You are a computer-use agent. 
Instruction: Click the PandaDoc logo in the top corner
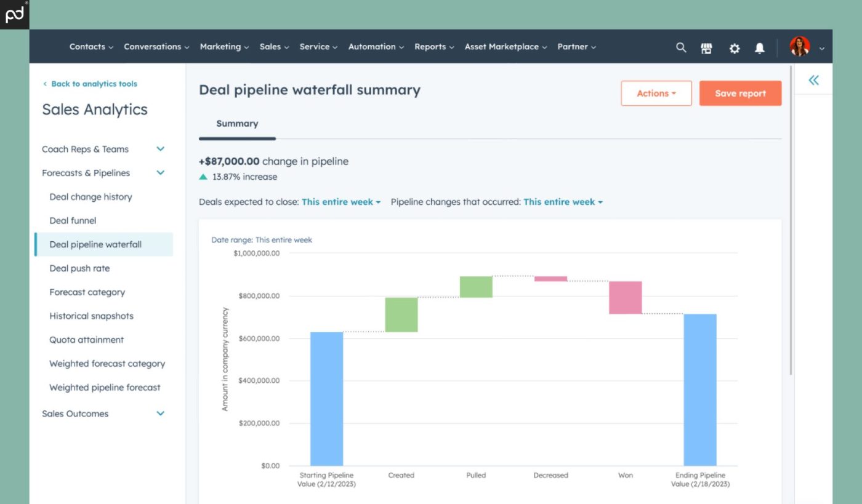tap(14, 14)
